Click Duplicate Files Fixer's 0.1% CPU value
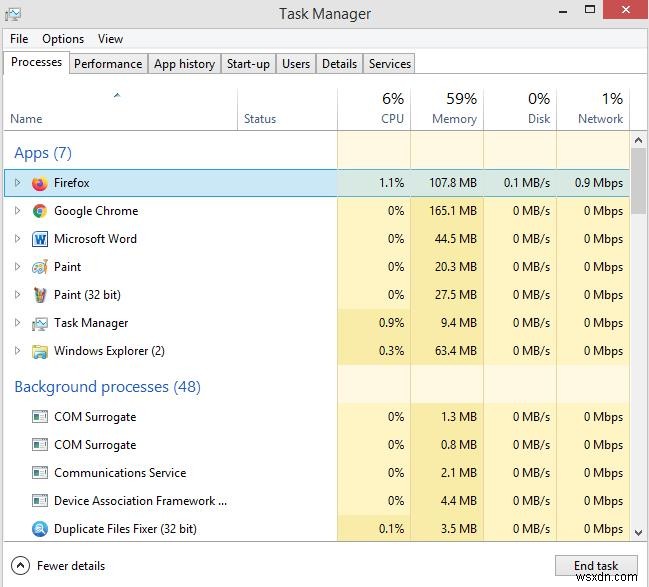This screenshot has width=649, height=587. coord(391,529)
